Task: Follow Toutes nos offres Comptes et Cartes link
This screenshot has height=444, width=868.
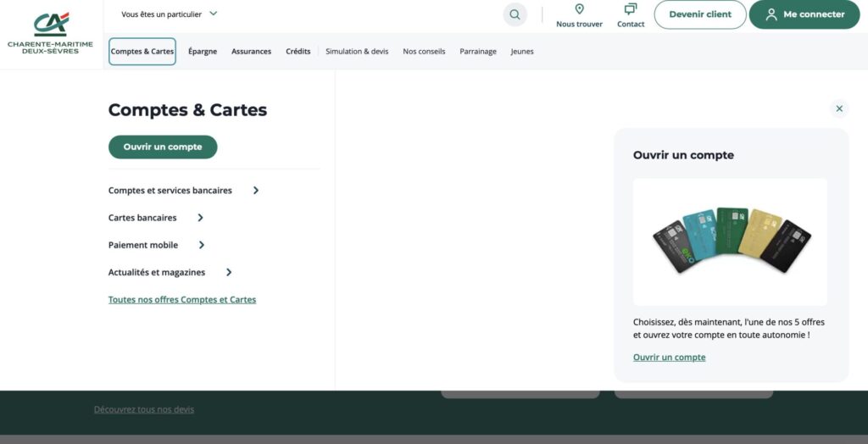Action: pyautogui.click(x=182, y=300)
